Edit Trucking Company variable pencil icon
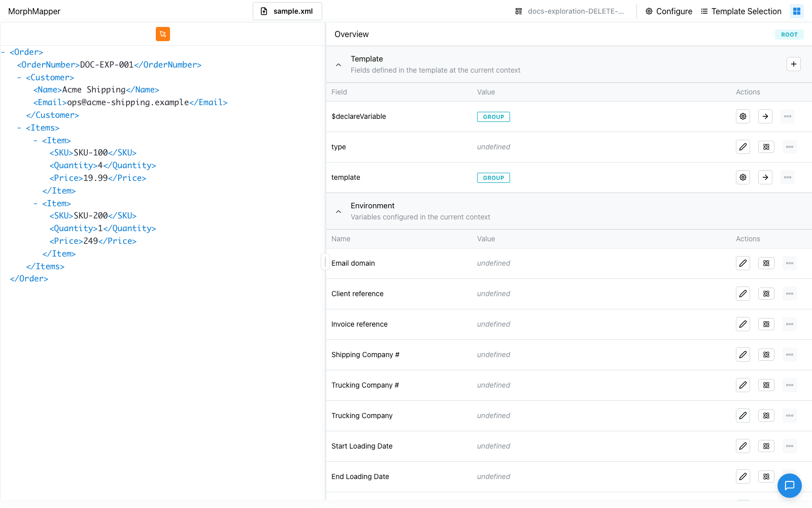This screenshot has width=812, height=508. [743, 416]
